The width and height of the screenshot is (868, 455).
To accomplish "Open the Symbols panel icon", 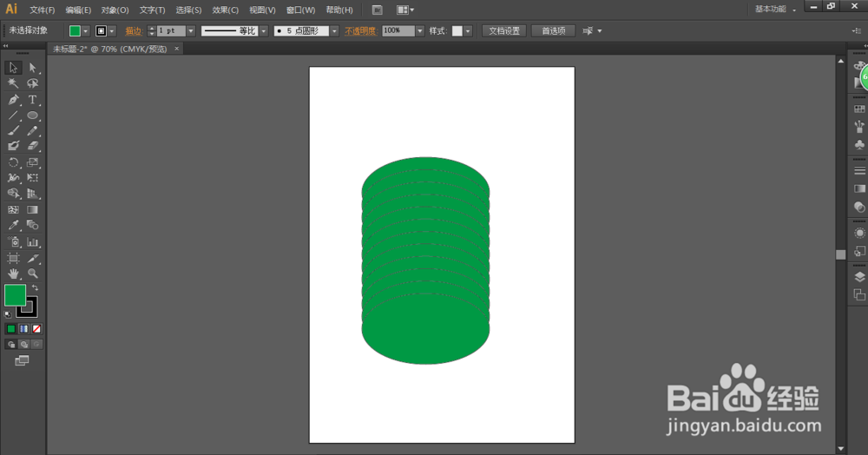I will (859, 144).
